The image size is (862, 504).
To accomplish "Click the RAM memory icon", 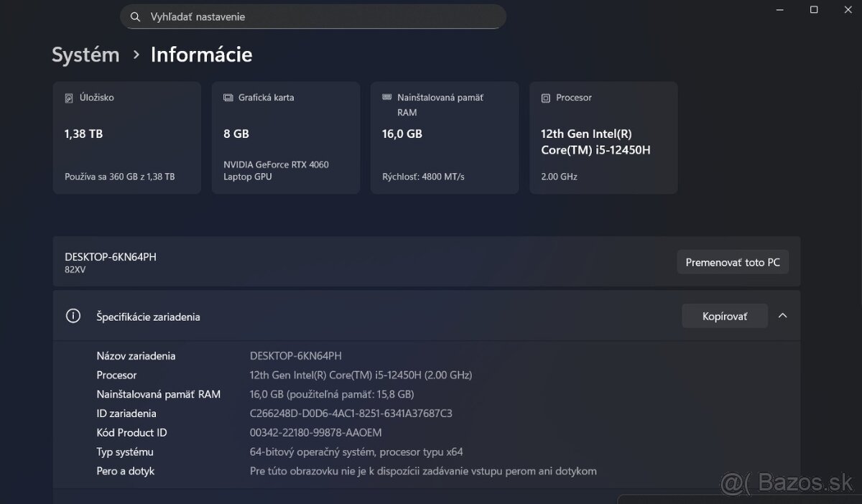I will pyautogui.click(x=387, y=98).
